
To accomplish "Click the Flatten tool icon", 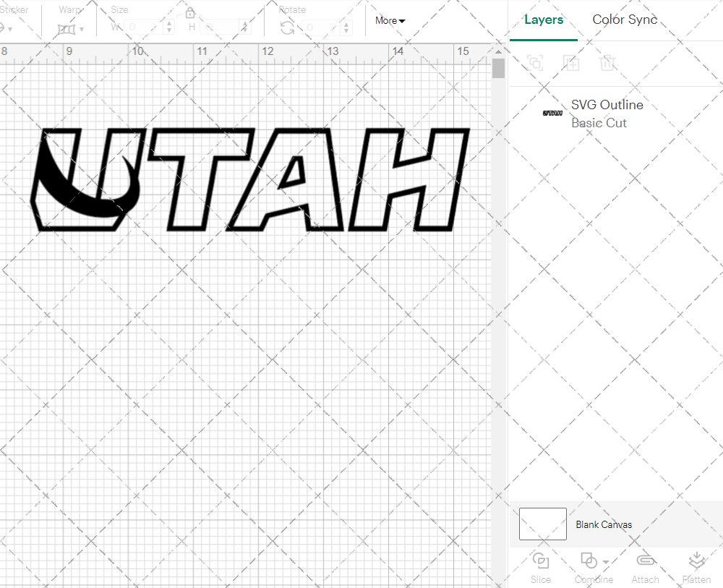I will (x=696, y=561).
